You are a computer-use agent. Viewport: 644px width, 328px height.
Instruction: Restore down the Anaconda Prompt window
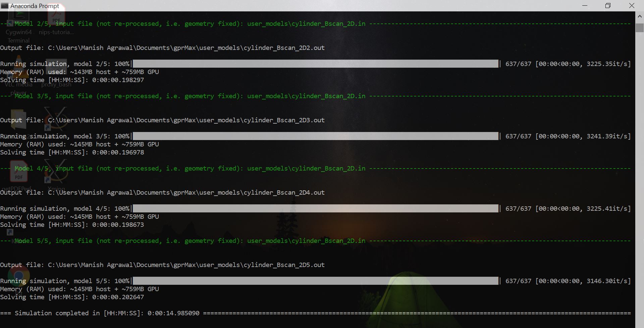coord(608,5)
